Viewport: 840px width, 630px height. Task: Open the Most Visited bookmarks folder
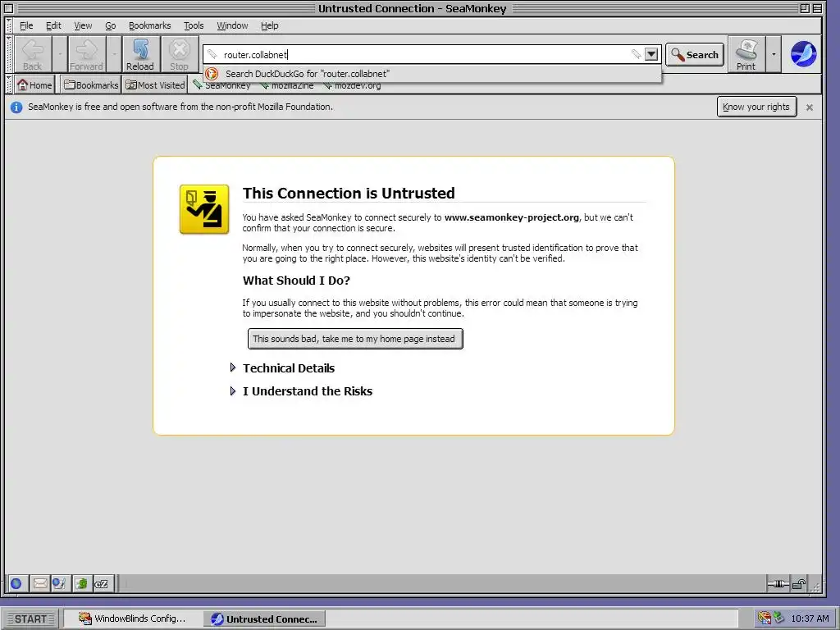(x=155, y=85)
